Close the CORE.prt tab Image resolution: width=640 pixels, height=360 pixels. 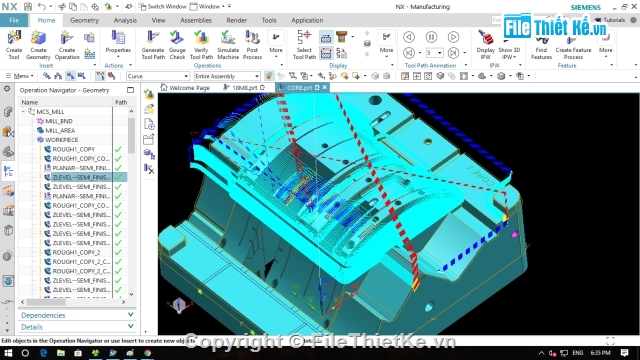pyautogui.click(x=325, y=87)
